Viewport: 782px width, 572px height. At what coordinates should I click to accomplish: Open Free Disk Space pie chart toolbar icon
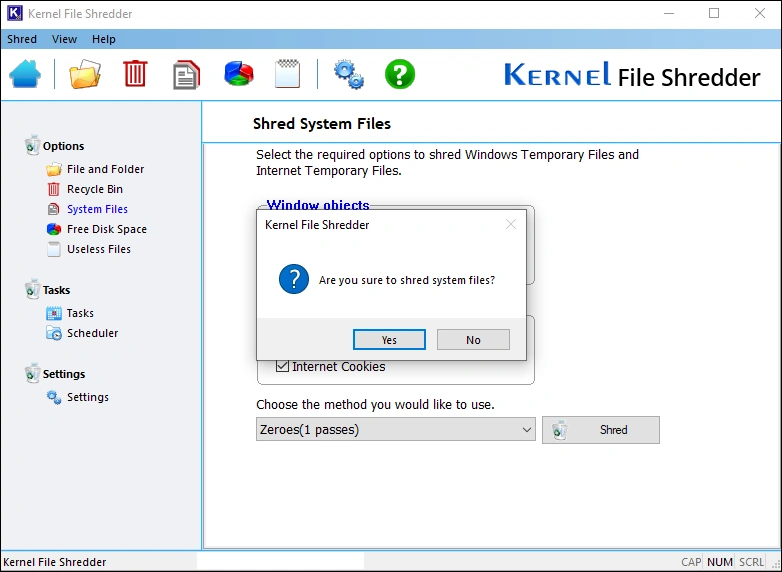point(238,75)
